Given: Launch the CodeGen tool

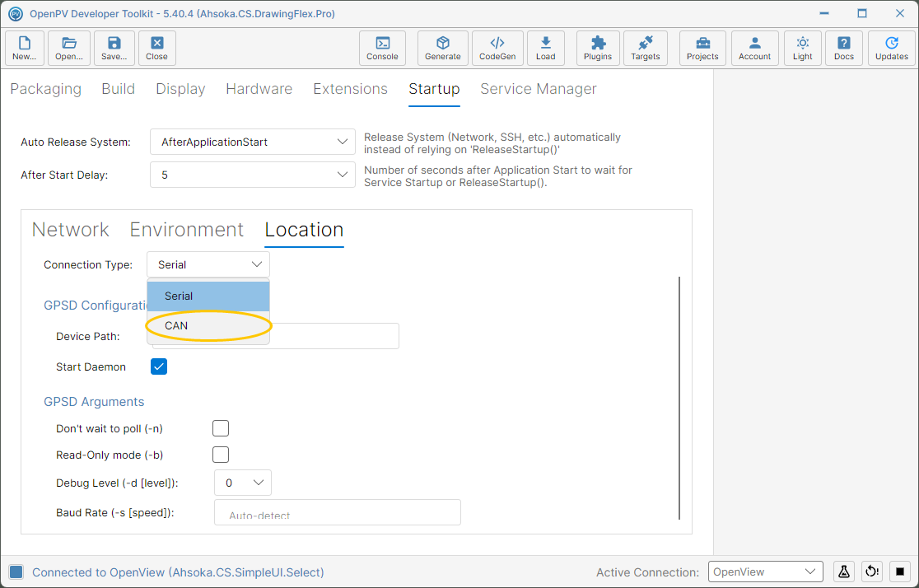Looking at the screenshot, I should point(497,48).
